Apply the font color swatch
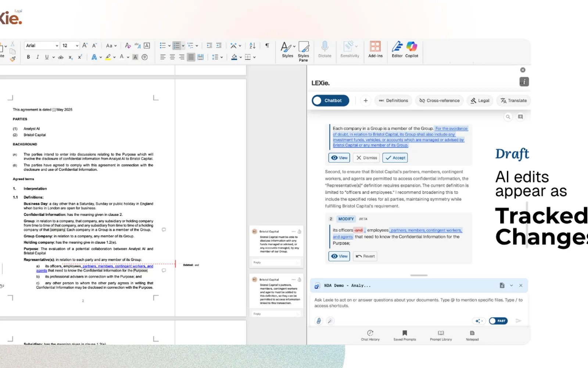Image resolution: width=588 pixels, height=368 pixels. point(122,57)
